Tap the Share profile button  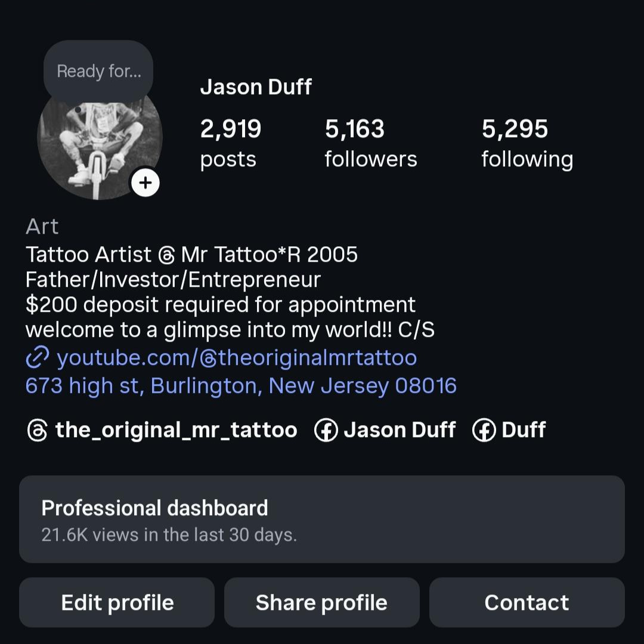pyautogui.click(x=322, y=602)
